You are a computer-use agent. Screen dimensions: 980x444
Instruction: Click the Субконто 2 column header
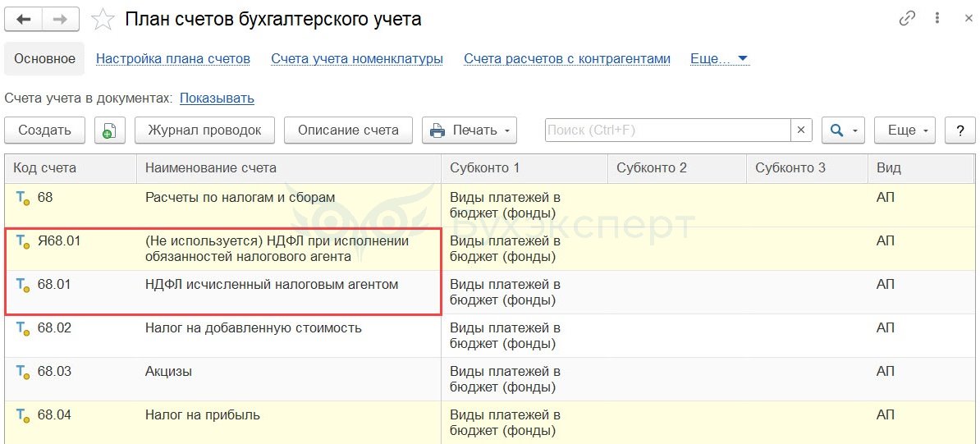677,167
